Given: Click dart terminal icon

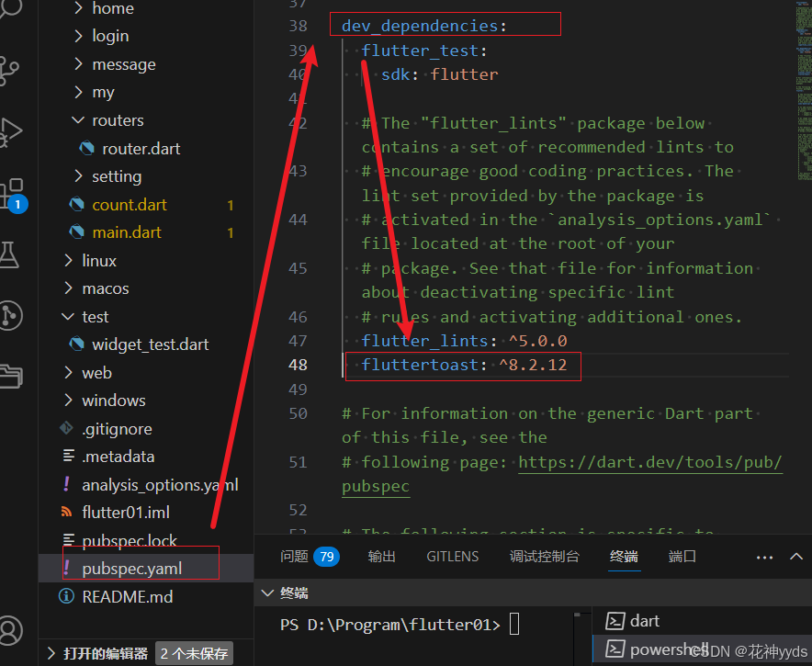Looking at the screenshot, I should coord(615,620).
